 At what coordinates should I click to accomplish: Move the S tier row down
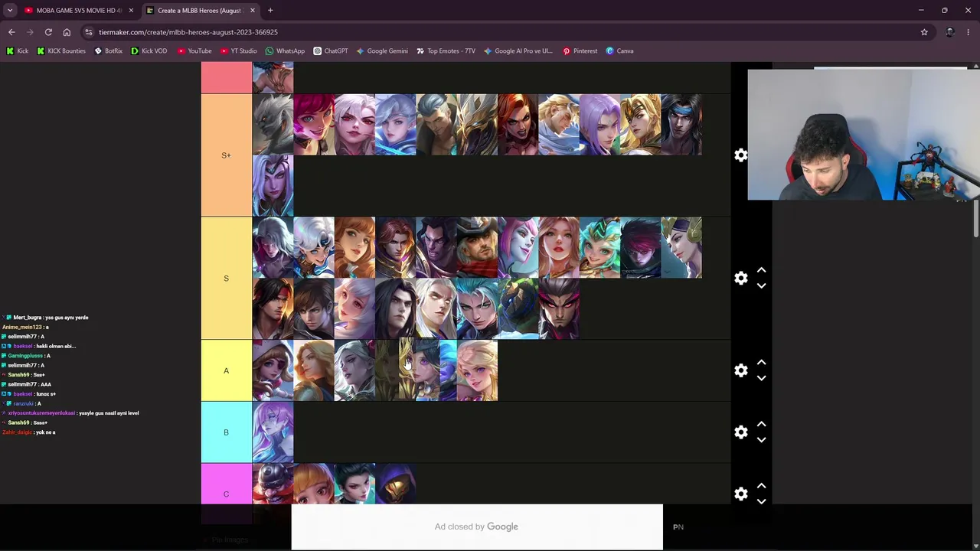761,286
